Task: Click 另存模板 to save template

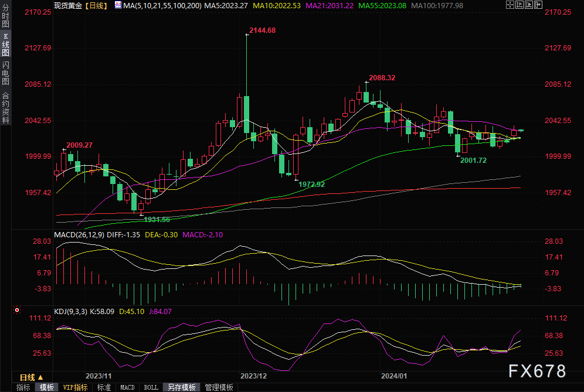Action: pyautogui.click(x=182, y=387)
